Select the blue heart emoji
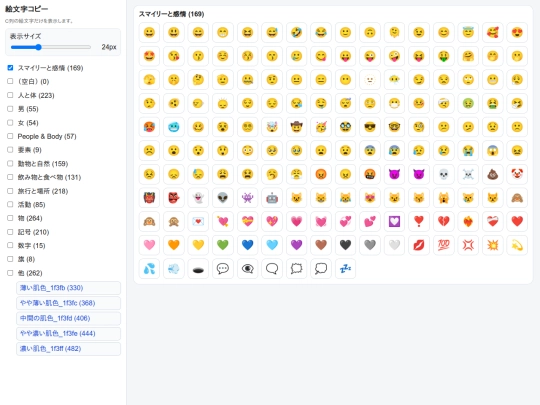This screenshot has height=405, width=540. pos(247,245)
